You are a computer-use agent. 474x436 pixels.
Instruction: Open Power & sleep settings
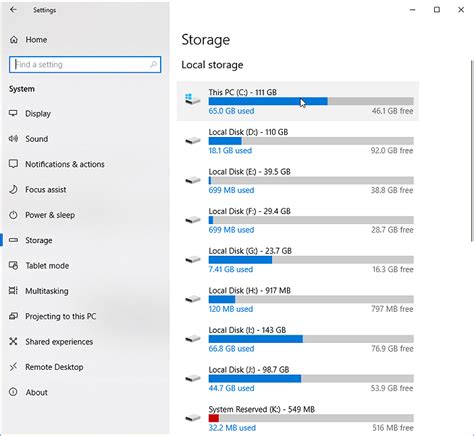pos(50,215)
